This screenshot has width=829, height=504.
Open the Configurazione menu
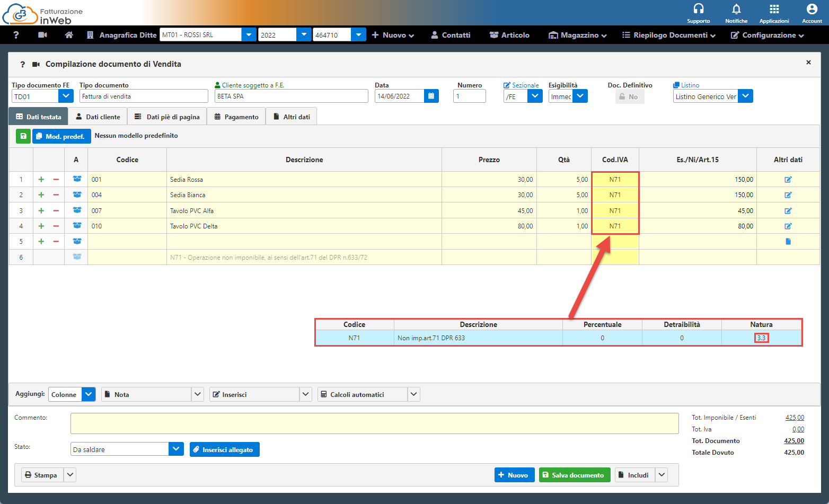768,35
